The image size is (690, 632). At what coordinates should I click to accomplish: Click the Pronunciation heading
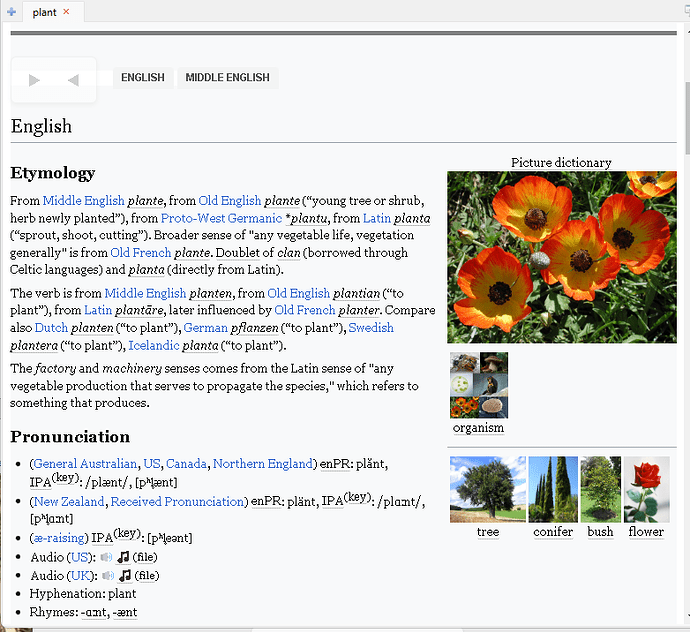tap(70, 437)
